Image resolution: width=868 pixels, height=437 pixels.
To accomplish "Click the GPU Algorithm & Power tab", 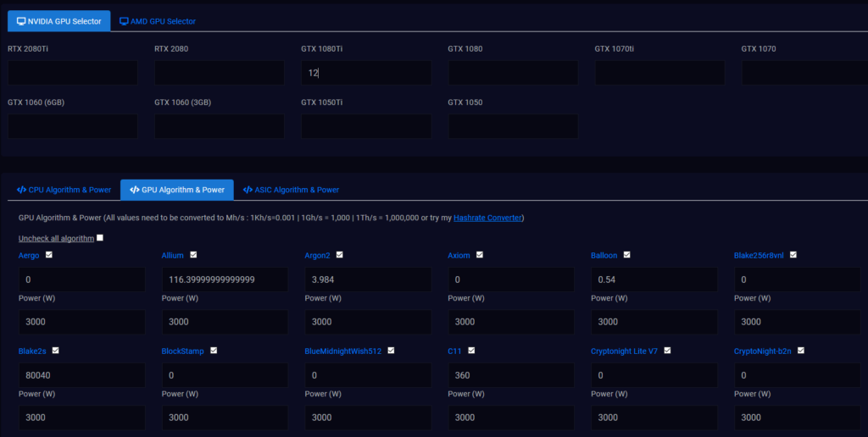I will [177, 190].
